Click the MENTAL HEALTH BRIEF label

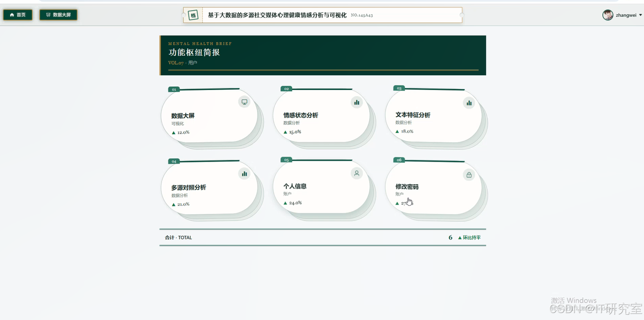coord(200,43)
